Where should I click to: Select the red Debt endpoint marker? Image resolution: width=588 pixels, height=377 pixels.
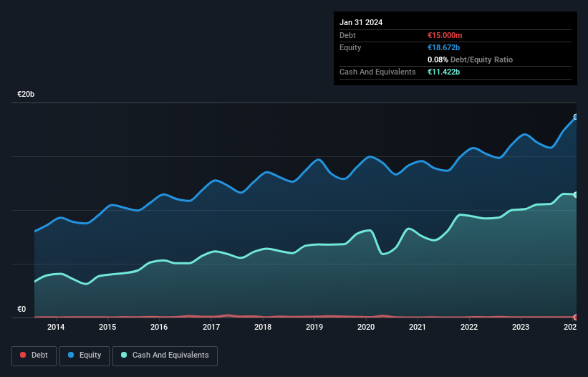[x=576, y=318]
